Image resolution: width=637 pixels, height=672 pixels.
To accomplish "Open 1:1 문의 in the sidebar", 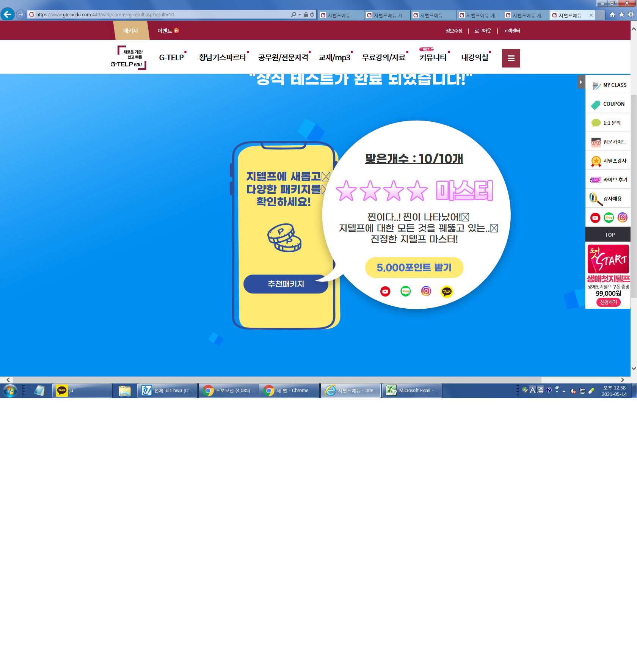I will point(608,123).
